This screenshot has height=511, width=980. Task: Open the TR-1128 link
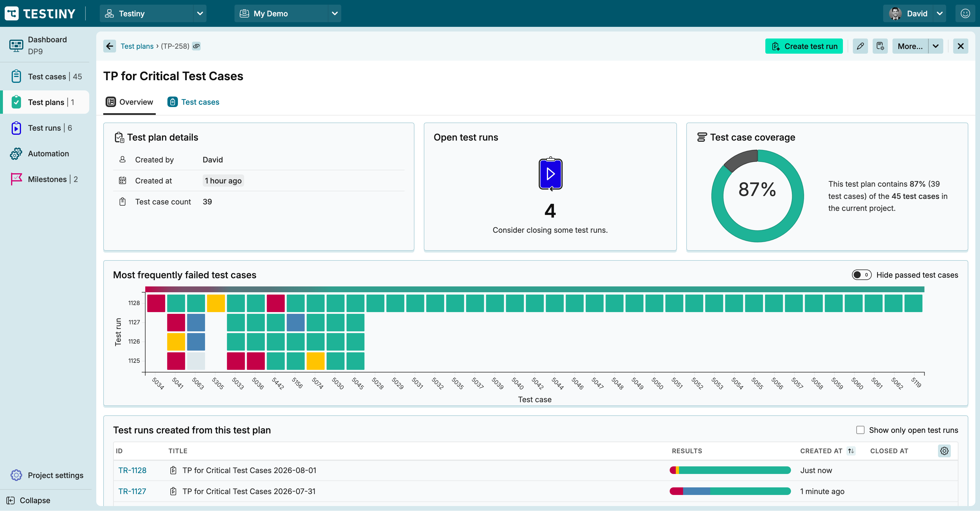(x=132, y=470)
